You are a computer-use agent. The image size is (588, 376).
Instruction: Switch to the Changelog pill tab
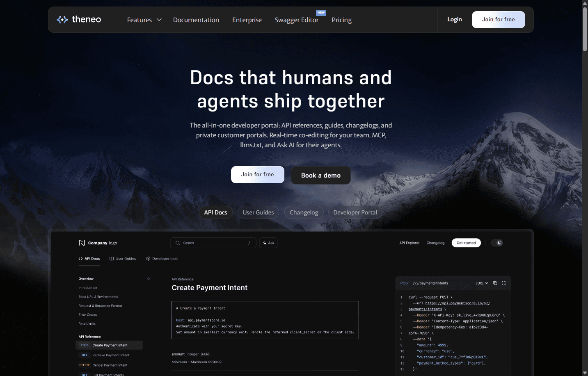304,212
